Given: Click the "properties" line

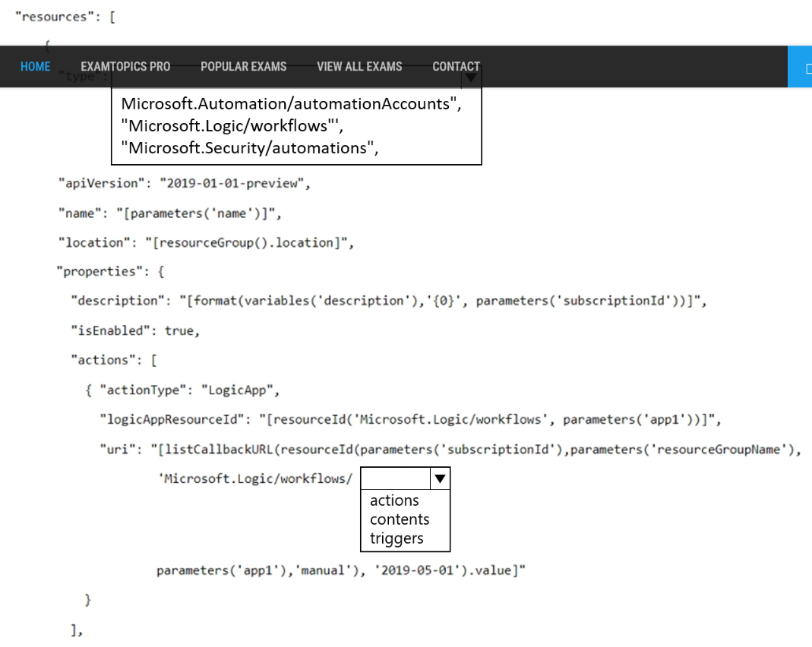Looking at the screenshot, I should [110, 272].
